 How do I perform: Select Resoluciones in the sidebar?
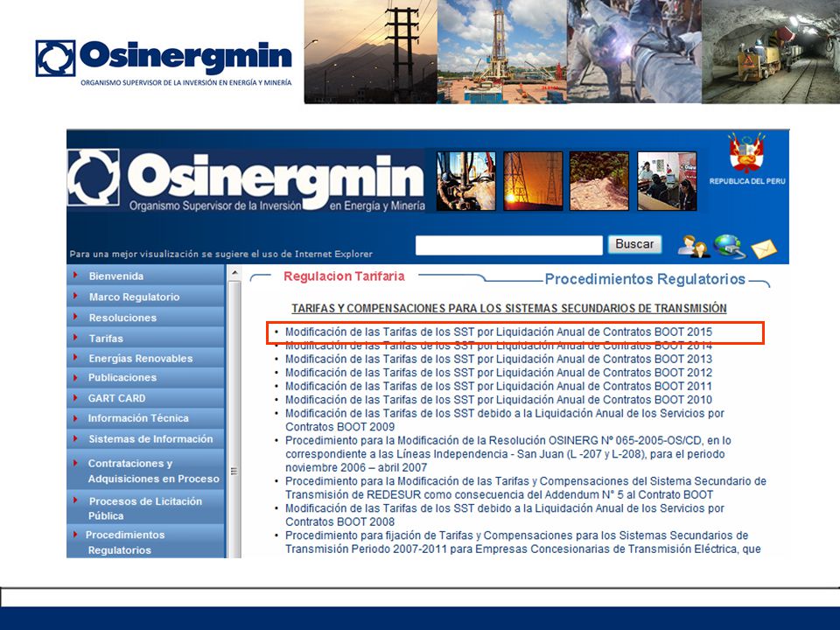click(x=122, y=318)
